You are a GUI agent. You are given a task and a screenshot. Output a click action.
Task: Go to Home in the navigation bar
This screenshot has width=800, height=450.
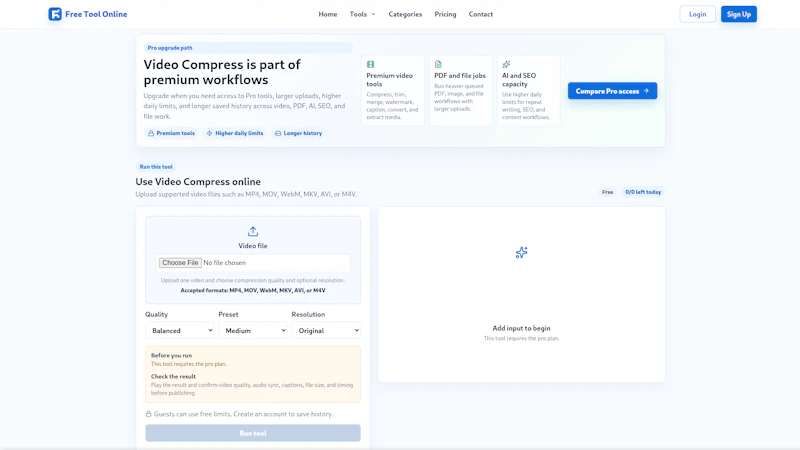click(328, 14)
